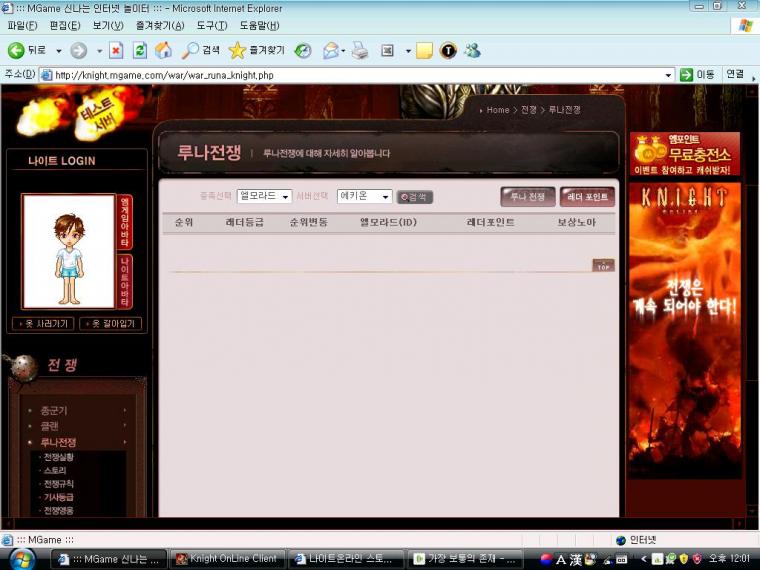The height and width of the screenshot is (570, 760).
Task: Click the Korean flag language tray icon
Action: (546, 559)
